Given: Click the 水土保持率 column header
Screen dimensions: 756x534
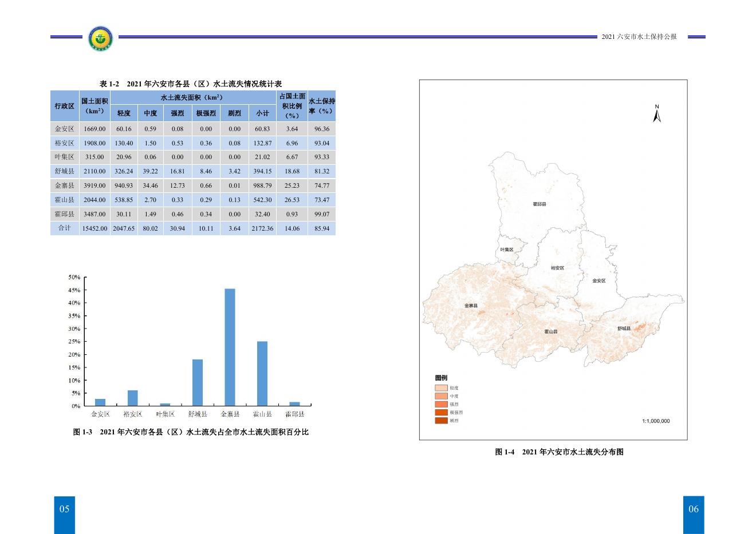Looking at the screenshot, I should tap(321, 105).
